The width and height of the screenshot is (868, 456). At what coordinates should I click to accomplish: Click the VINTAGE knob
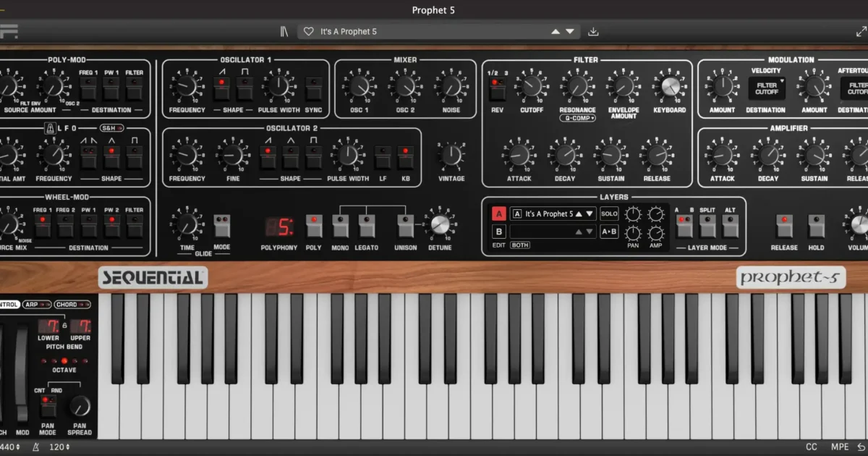click(x=451, y=155)
